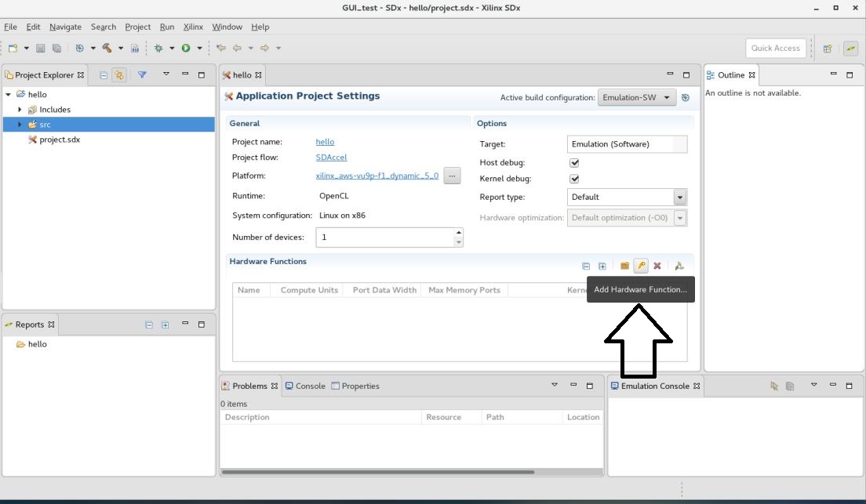Increment Number of devices with up arrow

pyautogui.click(x=458, y=232)
